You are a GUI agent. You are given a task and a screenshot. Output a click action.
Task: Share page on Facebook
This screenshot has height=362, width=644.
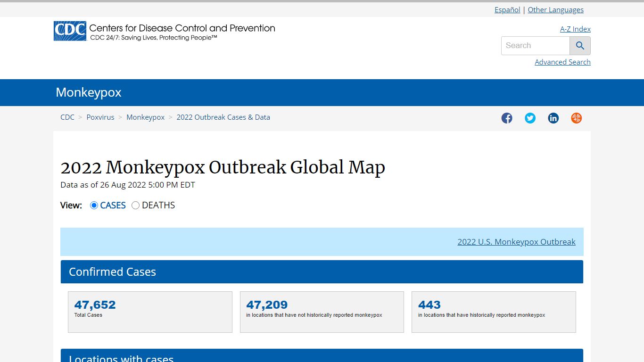[507, 118]
